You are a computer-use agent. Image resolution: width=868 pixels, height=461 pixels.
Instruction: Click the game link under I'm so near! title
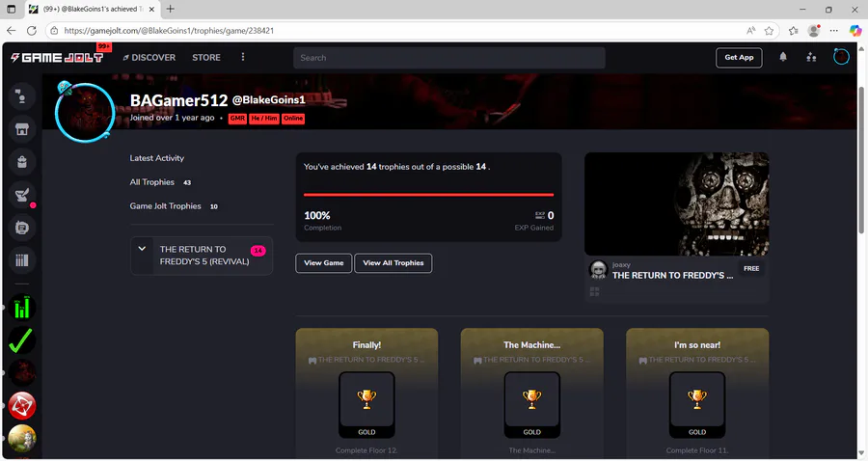697,360
